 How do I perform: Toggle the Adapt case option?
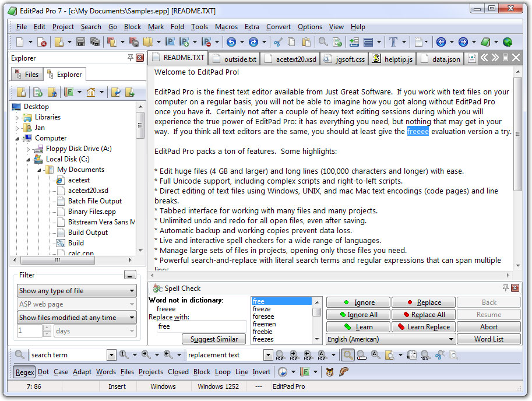(82, 372)
